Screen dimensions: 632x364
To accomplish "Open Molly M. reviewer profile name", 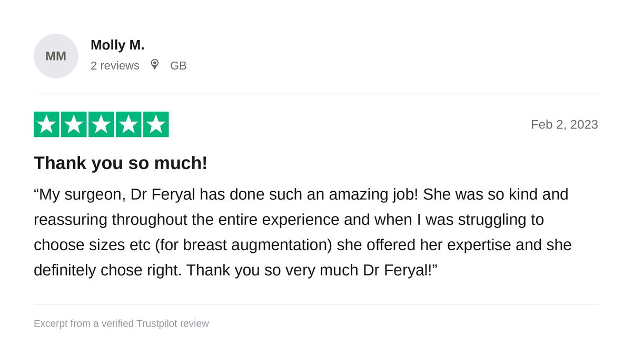I will coord(117,45).
